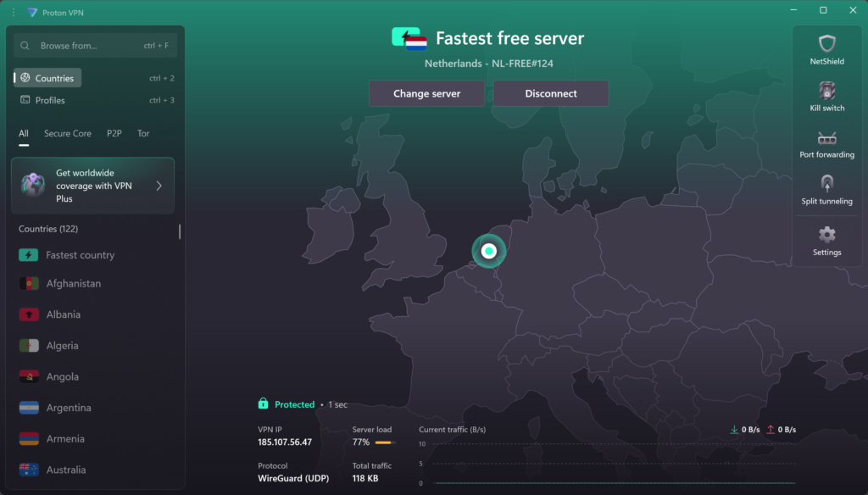Open the three-dot menu in title bar
The image size is (868, 495).
click(x=14, y=12)
